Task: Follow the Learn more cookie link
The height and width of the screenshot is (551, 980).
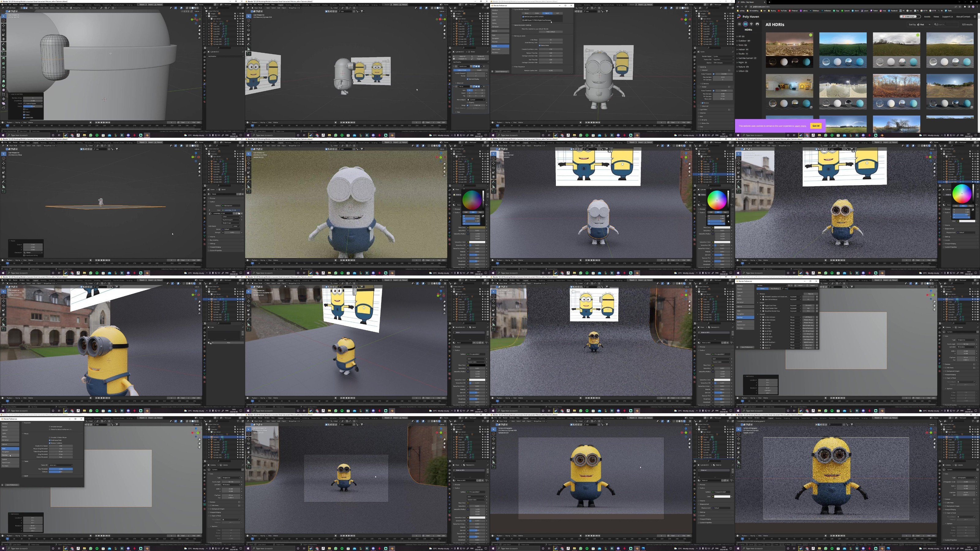Action: click(x=801, y=126)
